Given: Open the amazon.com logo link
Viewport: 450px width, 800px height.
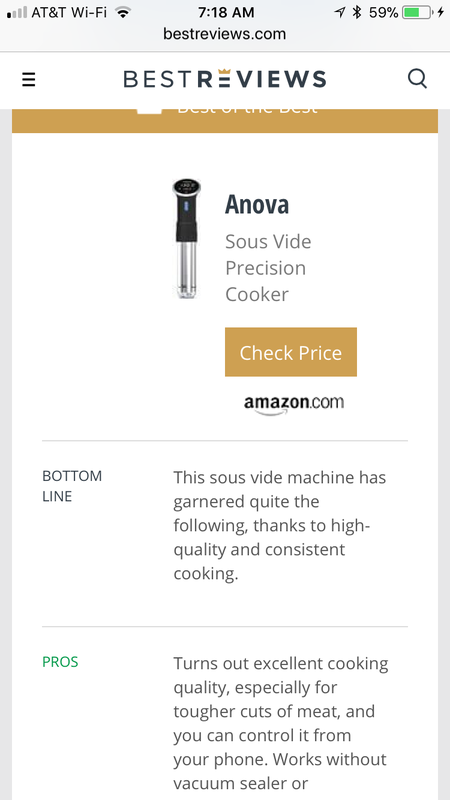Looking at the screenshot, I should tap(294, 404).
